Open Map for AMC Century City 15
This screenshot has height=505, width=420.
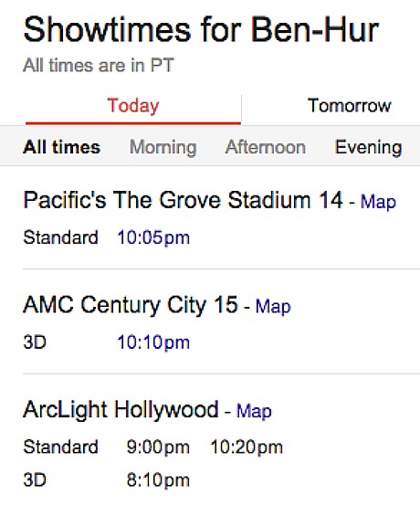click(x=273, y=307)
